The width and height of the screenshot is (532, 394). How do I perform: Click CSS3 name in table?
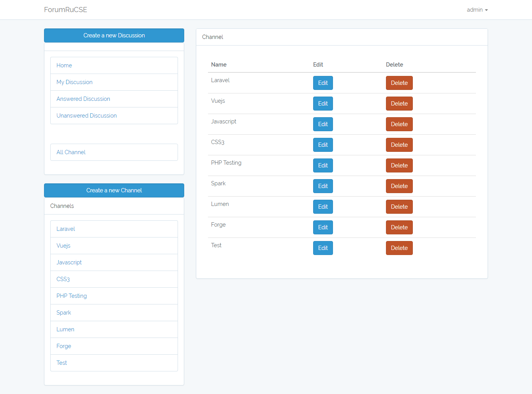[x=218, y=142]
